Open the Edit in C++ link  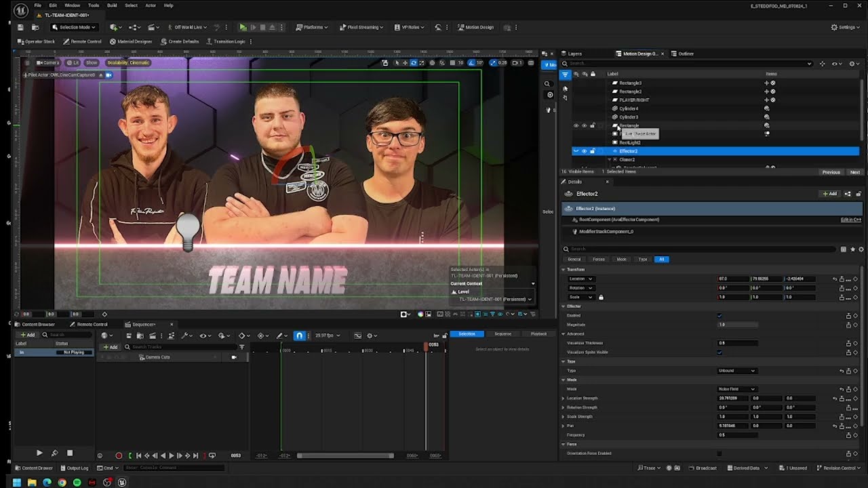pos(850,220)
